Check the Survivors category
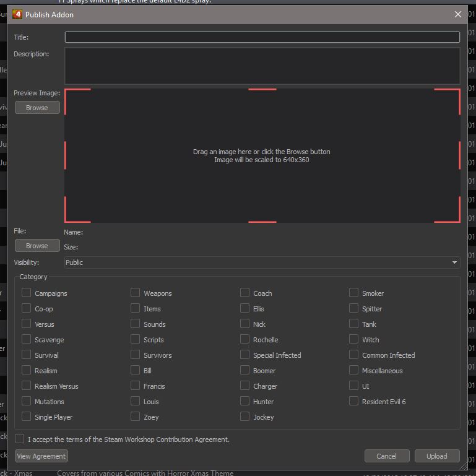The height and width of the screenshot is (476, 476). click(135, 355)
